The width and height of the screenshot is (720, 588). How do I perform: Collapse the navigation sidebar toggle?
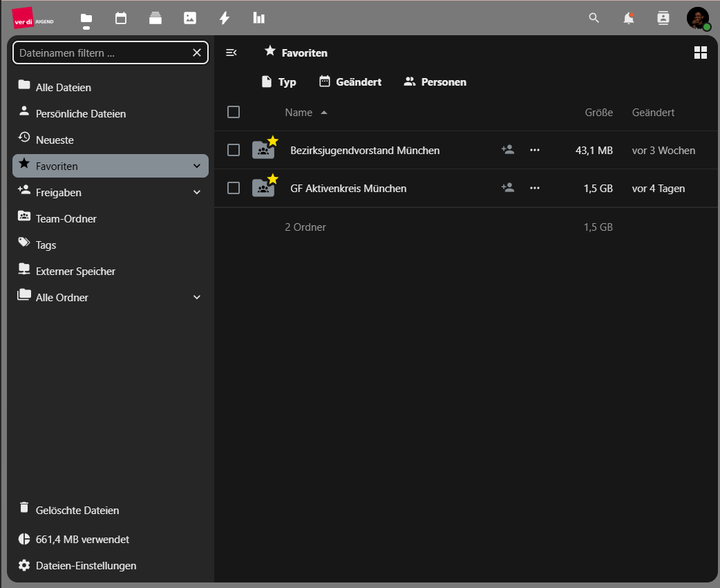231,53
